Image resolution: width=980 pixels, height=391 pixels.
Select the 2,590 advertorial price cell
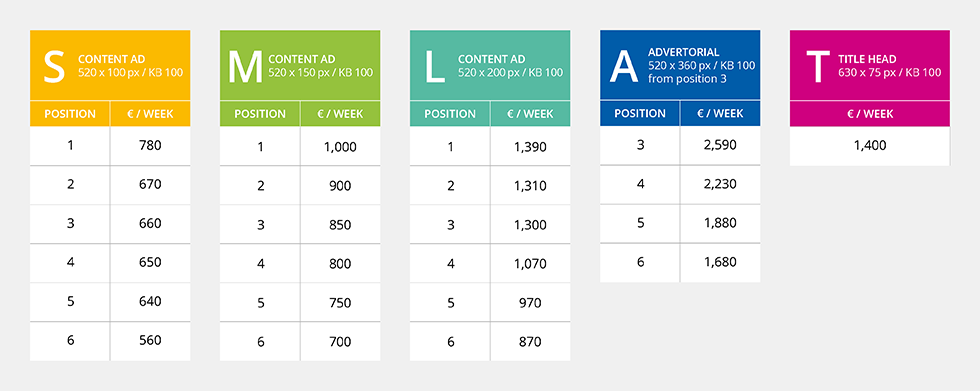(x=721, y=145)
